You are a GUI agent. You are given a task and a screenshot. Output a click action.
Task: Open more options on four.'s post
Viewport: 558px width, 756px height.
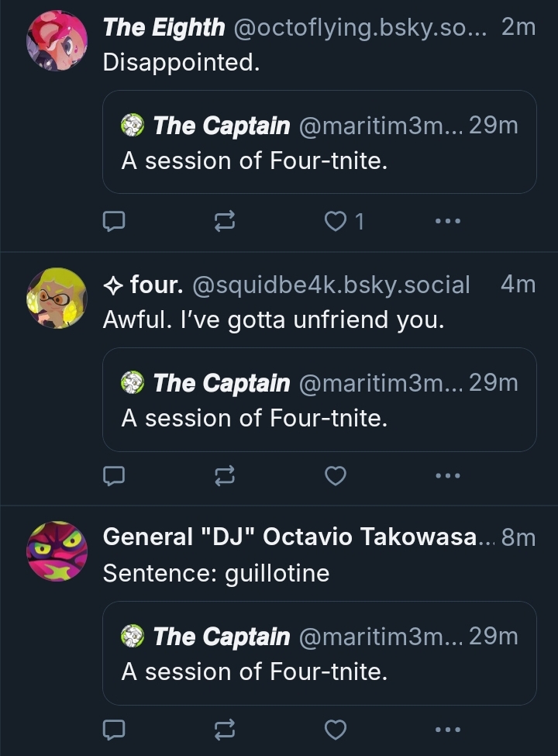tap(447, 475)
